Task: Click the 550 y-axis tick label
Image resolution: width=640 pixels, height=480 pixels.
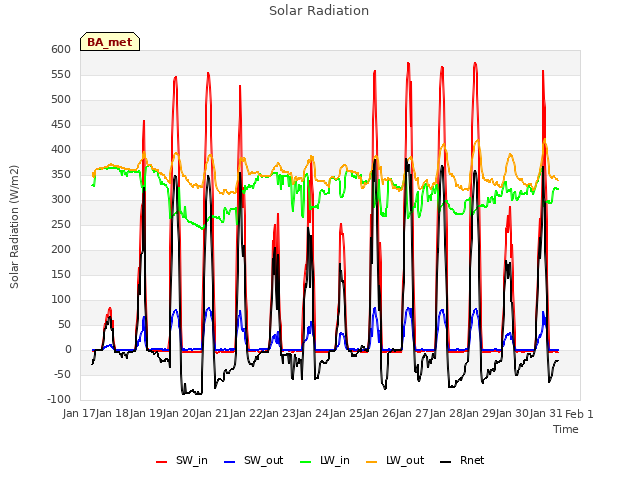Action: coord(61,74)
